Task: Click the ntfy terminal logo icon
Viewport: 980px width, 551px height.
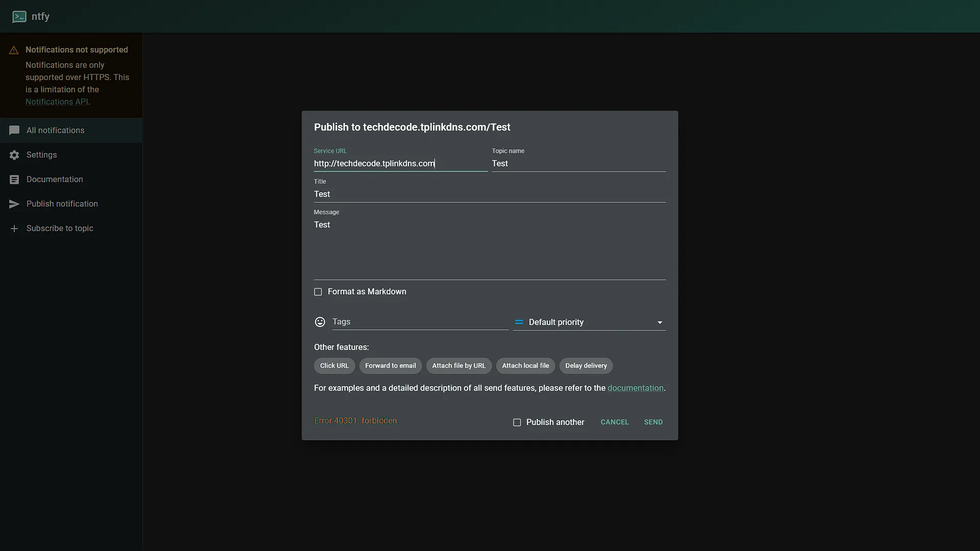Action: point(19,17)
